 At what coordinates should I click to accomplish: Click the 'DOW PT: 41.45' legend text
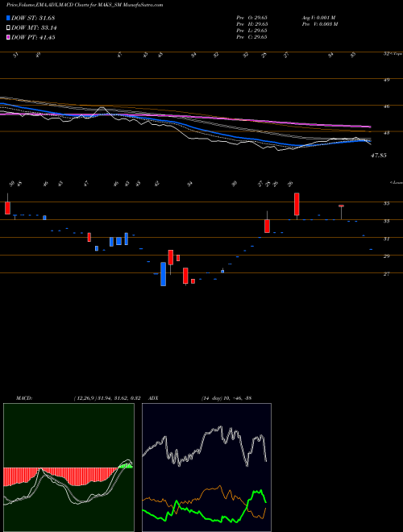pyautogui.click(x=33, y=37)
